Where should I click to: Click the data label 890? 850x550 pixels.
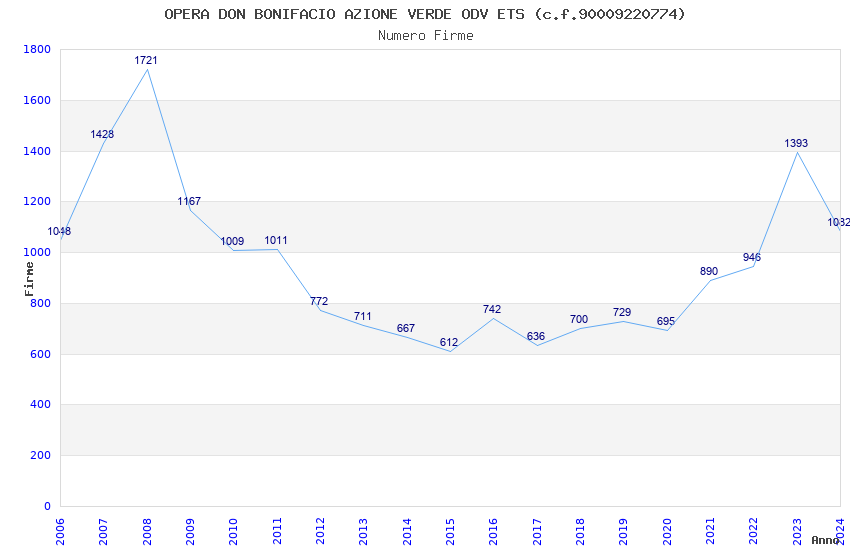tap(709, 271)
